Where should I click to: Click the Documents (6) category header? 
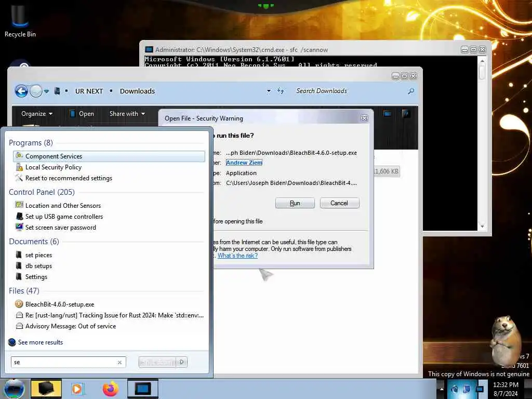(x=34, y=241)
